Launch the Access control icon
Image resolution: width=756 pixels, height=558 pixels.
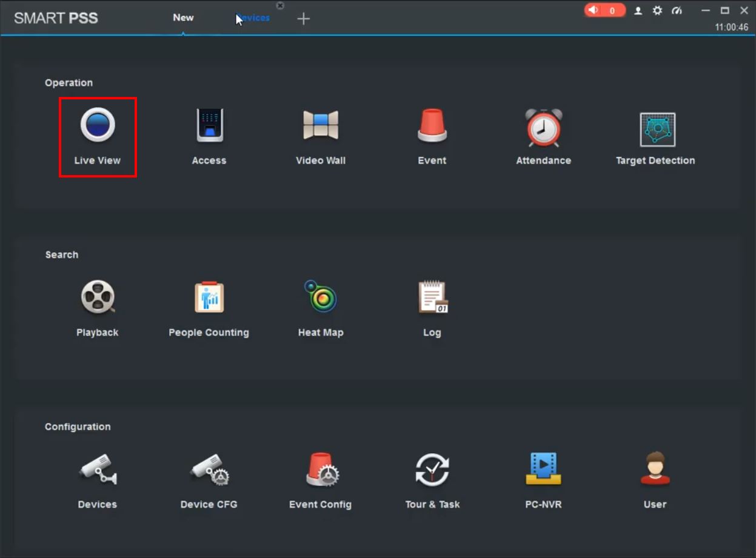tap(209, 125)
